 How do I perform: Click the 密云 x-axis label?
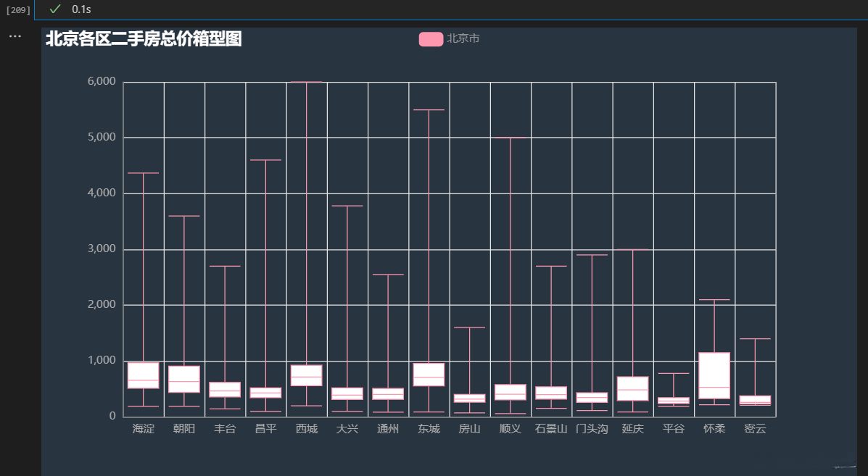755,428
